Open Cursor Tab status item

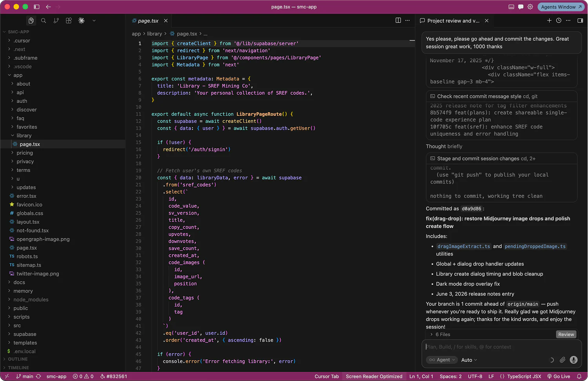[x=327, y=376]
